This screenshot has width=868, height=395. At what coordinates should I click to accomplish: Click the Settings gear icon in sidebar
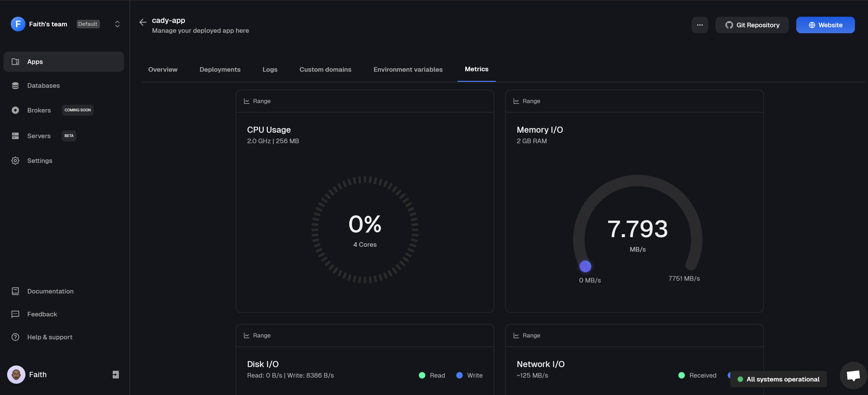coord(15,161)
